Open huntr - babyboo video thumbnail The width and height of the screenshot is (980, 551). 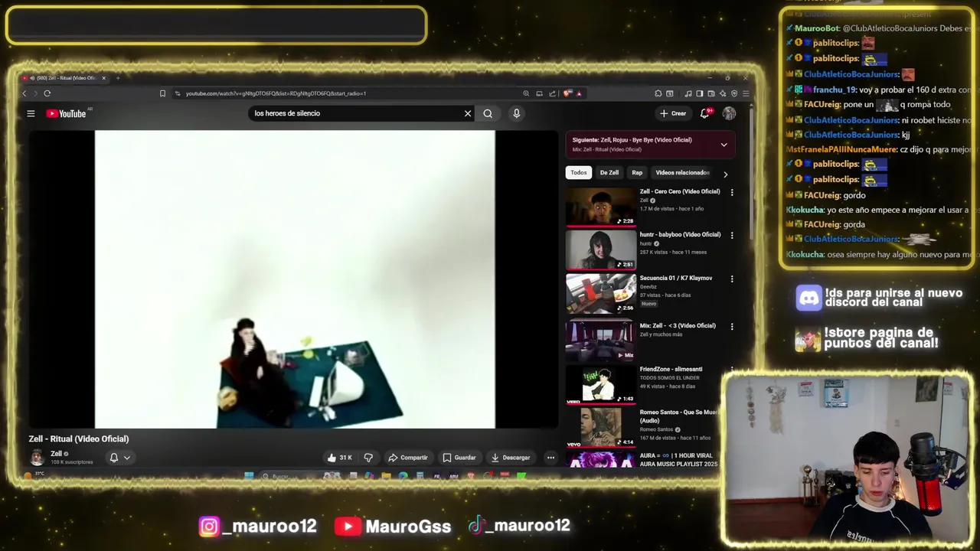pyautogui.click(x=601, y=249)
